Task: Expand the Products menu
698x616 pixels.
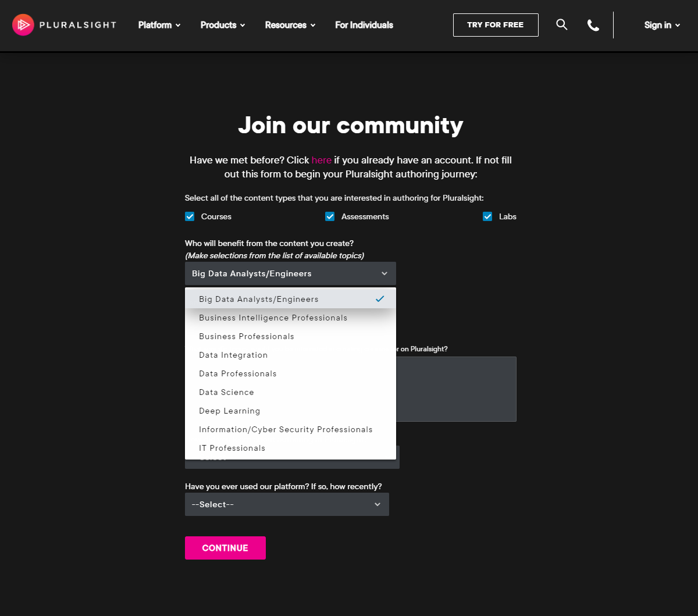Action: pyautogui.click(x=223, y=25)
